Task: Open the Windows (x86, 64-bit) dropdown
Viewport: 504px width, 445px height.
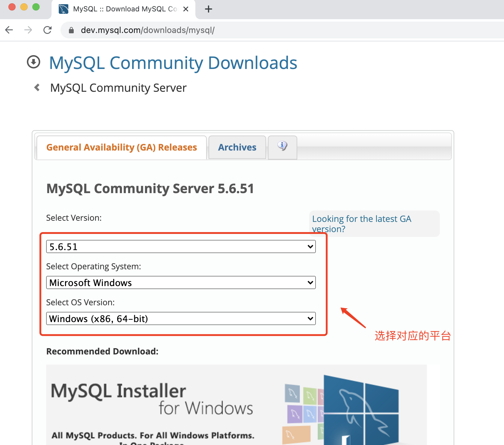Action: pyautogui.click(x=181, y=318)
